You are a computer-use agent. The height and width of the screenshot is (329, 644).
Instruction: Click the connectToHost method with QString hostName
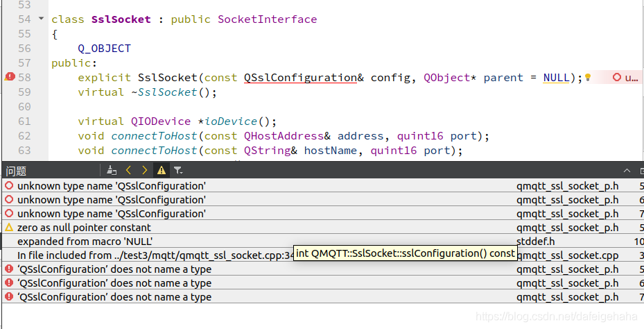tap(154, 151)
